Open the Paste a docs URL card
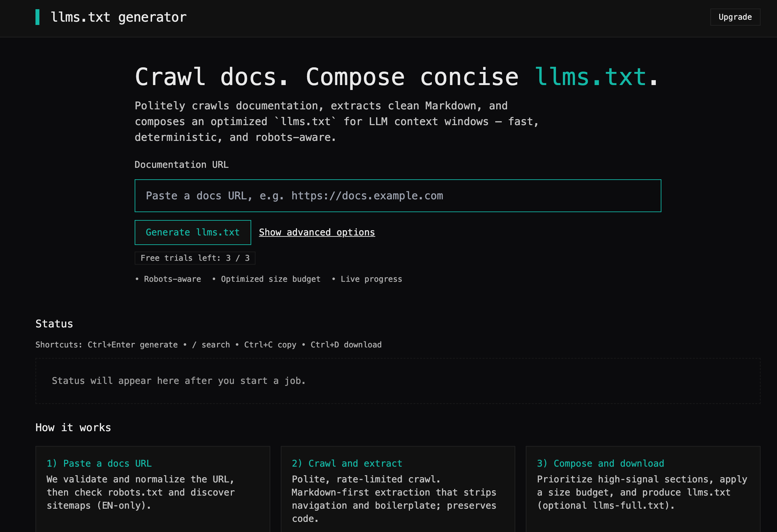 tap(152, 488)
